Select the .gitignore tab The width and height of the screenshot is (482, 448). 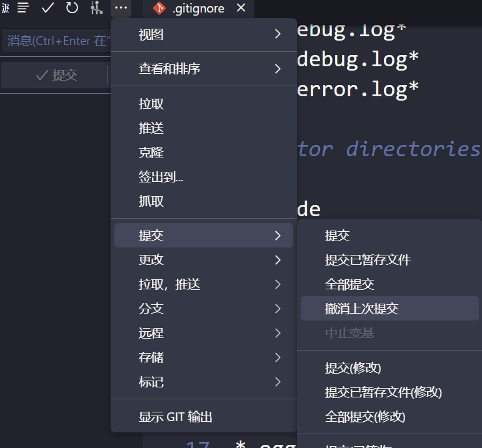(198, 9)
